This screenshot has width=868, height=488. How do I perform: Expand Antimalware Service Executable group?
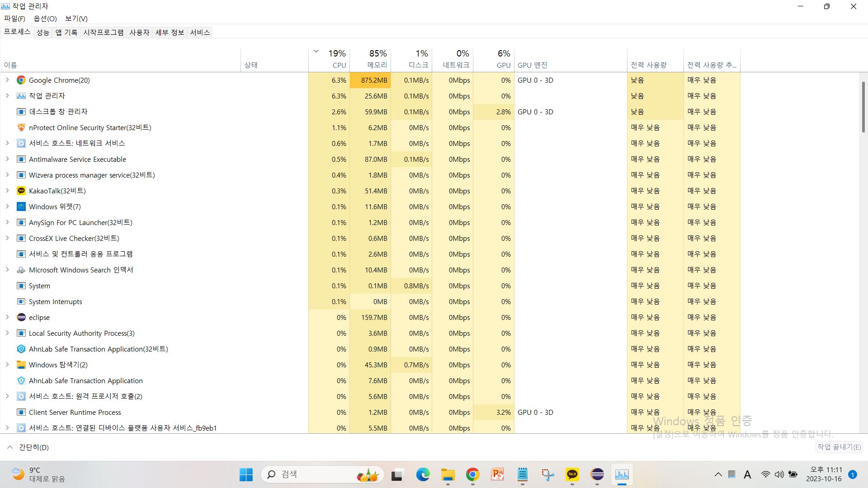tap(7, 159)
